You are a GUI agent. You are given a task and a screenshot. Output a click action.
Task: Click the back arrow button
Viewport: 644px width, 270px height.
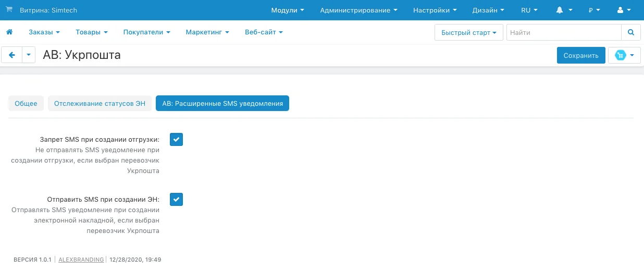(x=12, y=55)
